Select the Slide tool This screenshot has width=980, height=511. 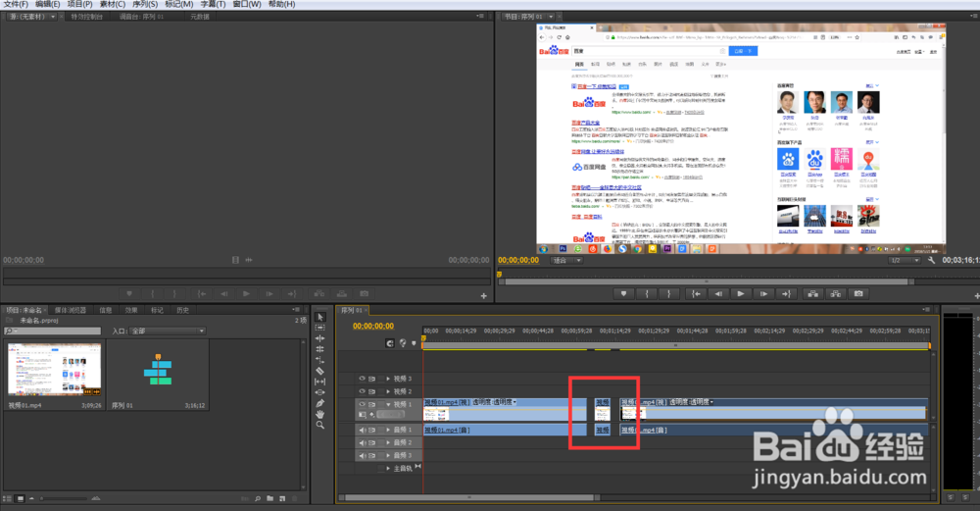tap(320, 392)
